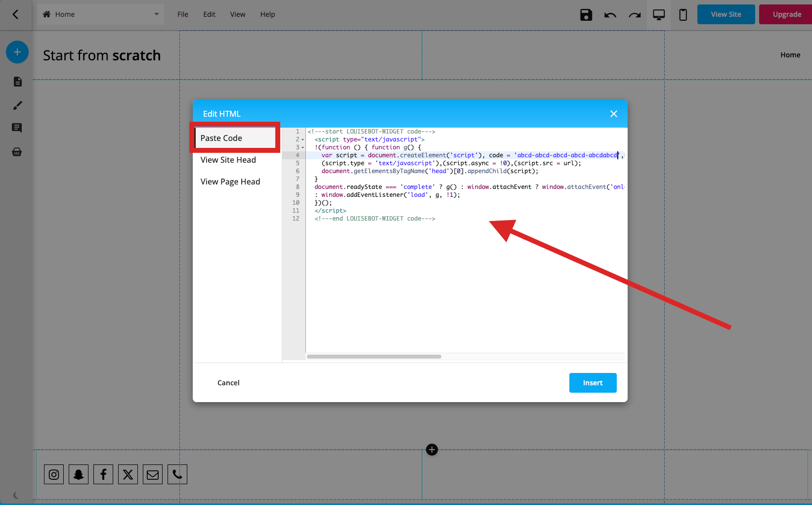
Task: Click the email envelope social icon
Action: 153,474
